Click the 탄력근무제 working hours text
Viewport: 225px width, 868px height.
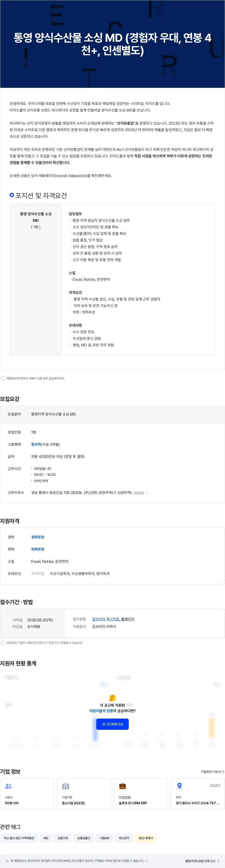click(x=41, y=481)
